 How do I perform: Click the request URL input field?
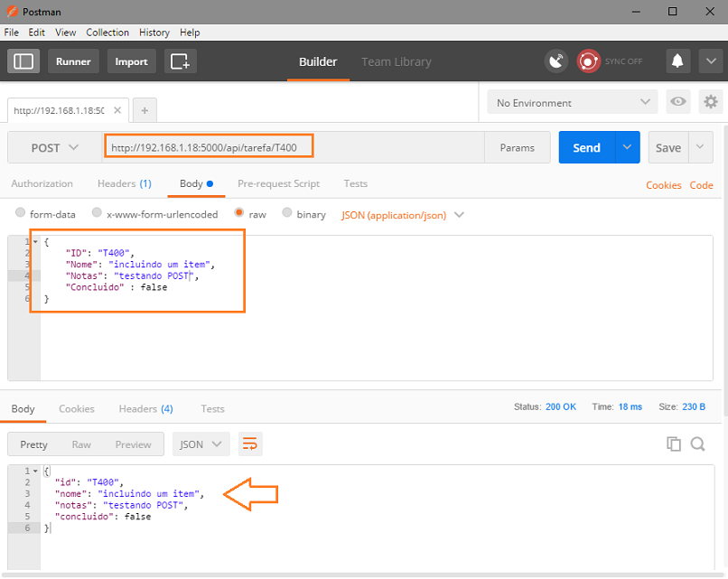(x=294, y=147)
